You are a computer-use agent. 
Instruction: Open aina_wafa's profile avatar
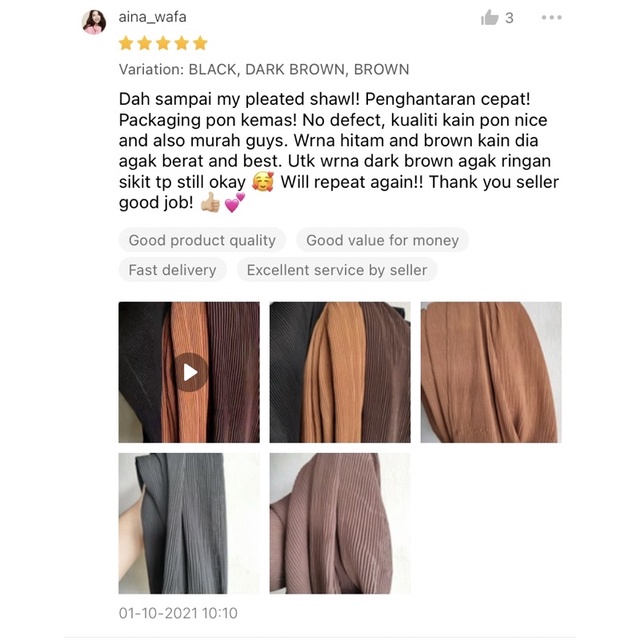click(94, 22)
